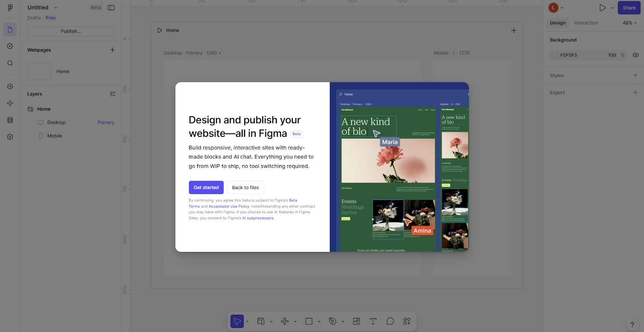The image size is (644, 332).
Task: Click the Get started button
Action: pos(206,188)
